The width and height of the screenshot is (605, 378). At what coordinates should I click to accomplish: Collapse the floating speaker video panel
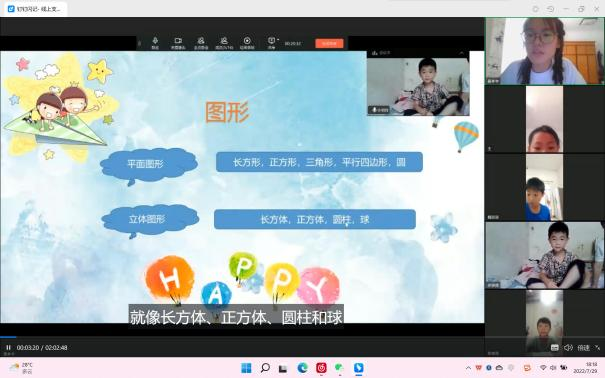click(x=462, y=53)
